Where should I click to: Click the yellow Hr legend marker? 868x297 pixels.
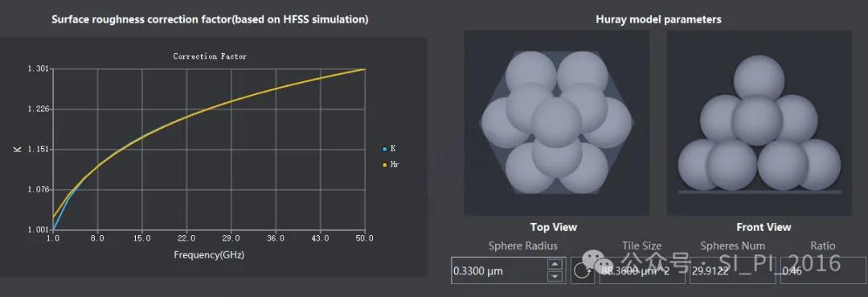tap(385, 164)
